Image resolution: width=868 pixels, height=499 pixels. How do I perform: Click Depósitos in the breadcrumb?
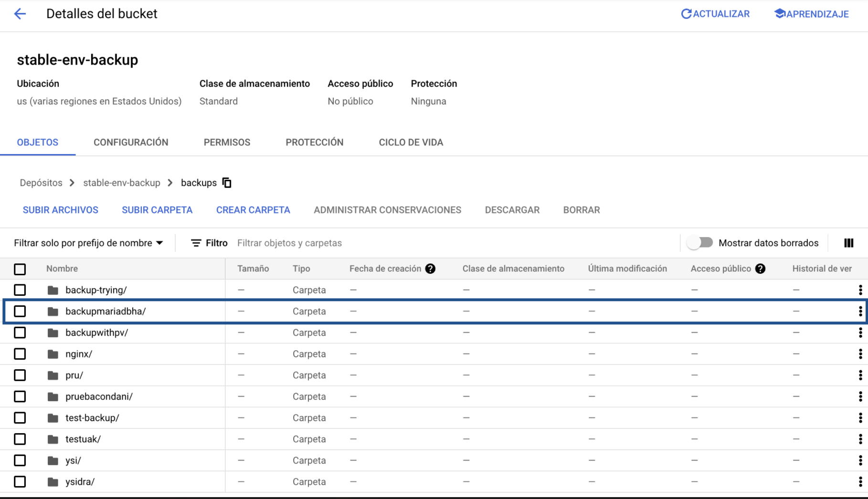click(x=41, y=182)
